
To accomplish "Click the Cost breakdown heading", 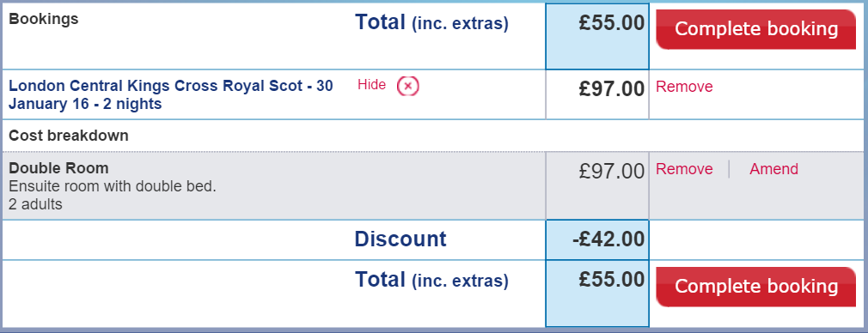I will 69,136.
